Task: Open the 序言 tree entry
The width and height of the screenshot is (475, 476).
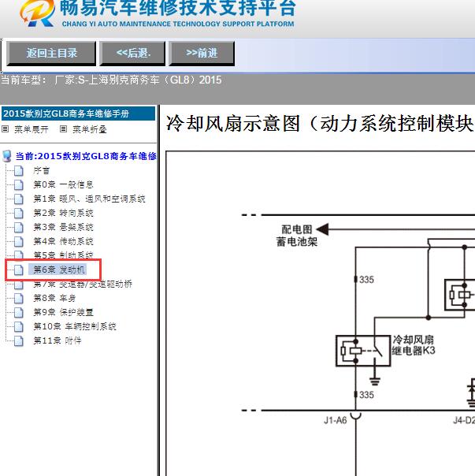Action: [x=42, y=170]
